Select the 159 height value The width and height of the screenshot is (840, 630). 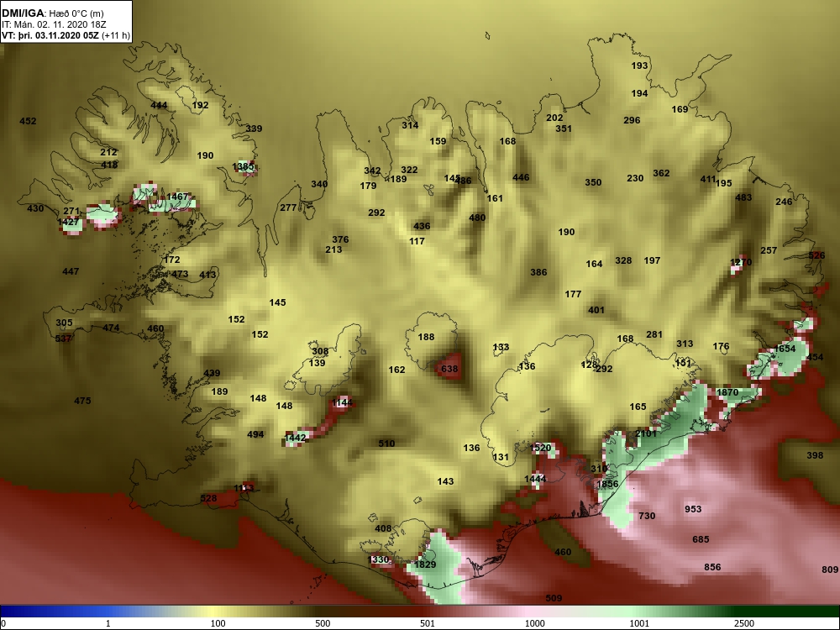(438, 141)
